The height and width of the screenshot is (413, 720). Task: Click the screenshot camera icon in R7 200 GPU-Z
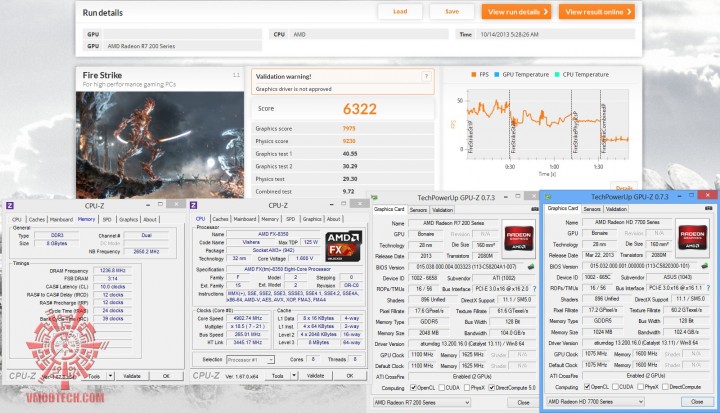point(534,209)
